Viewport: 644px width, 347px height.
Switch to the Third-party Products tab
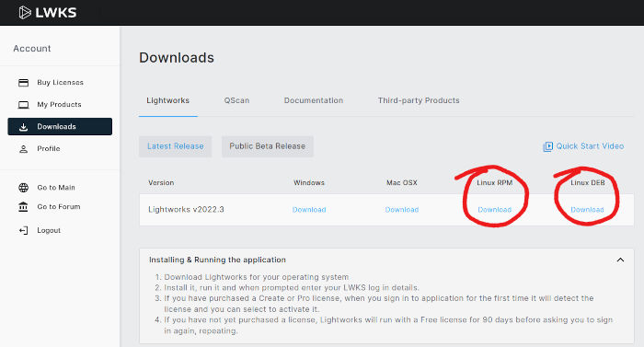point(419,100)
